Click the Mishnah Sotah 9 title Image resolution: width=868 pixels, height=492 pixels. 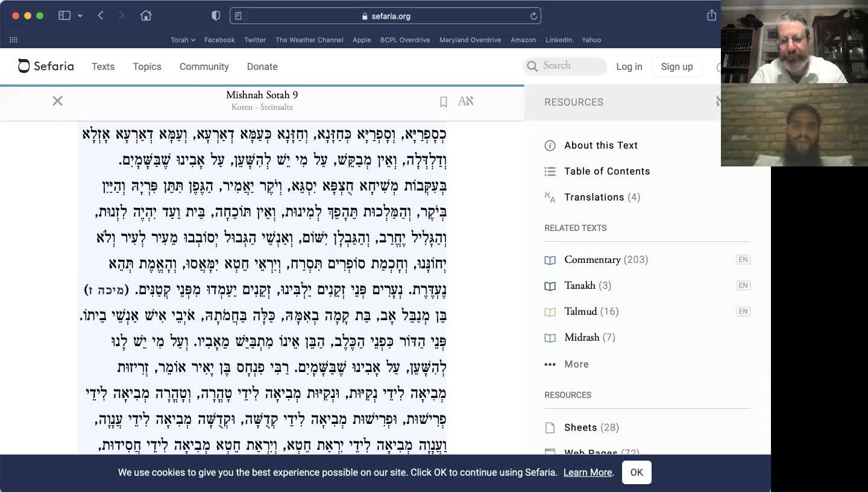(x=262, y=95)
